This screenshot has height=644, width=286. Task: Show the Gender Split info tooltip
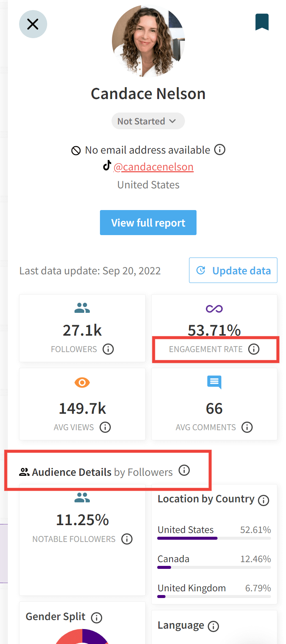[97, 617]
